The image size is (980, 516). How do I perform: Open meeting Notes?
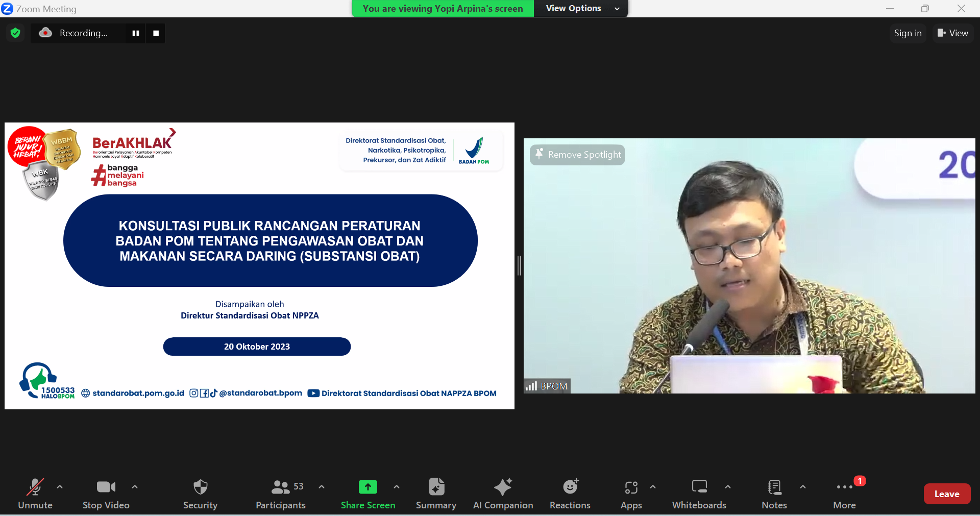pos(774,487)
